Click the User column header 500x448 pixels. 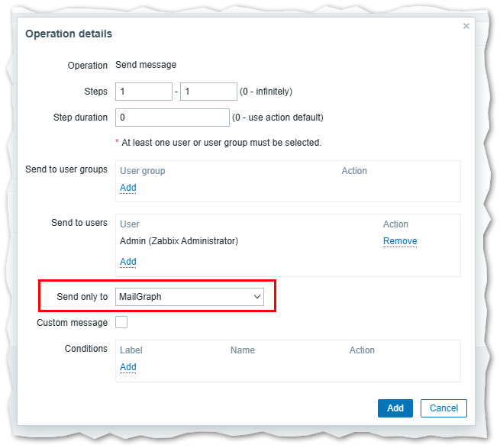pyautogui.click(x=130, y=224)
